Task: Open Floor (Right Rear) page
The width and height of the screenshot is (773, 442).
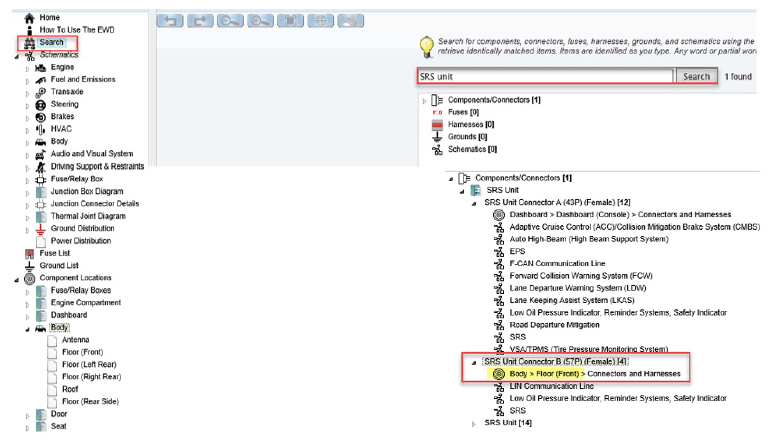Action: point(91,377)
